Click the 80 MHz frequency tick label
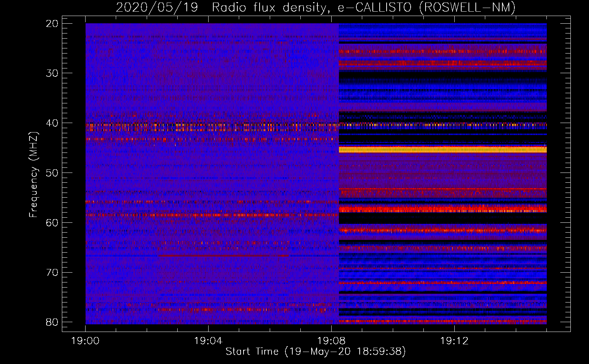 pos(52,322)
